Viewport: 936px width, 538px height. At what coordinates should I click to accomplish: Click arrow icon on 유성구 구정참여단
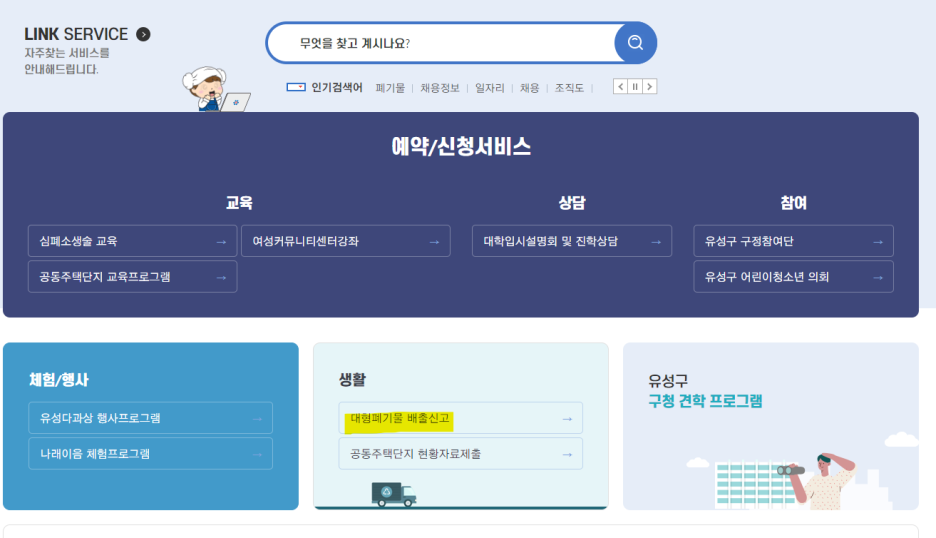[x=878, y=242]
